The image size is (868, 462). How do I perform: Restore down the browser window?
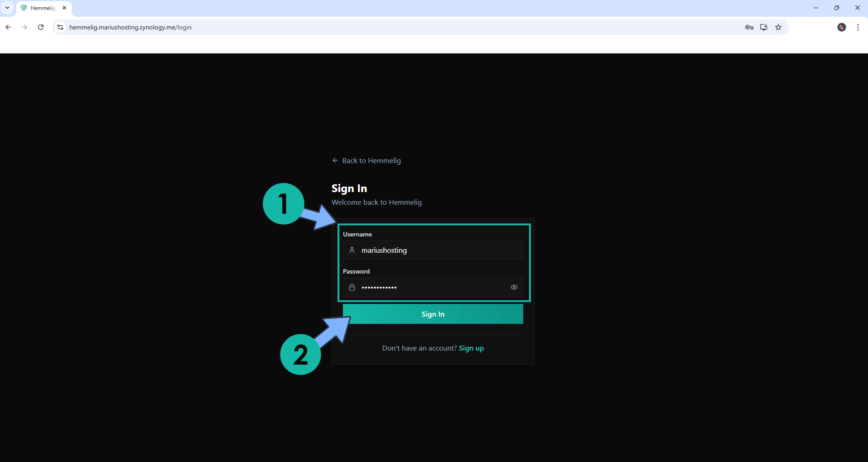836,8
